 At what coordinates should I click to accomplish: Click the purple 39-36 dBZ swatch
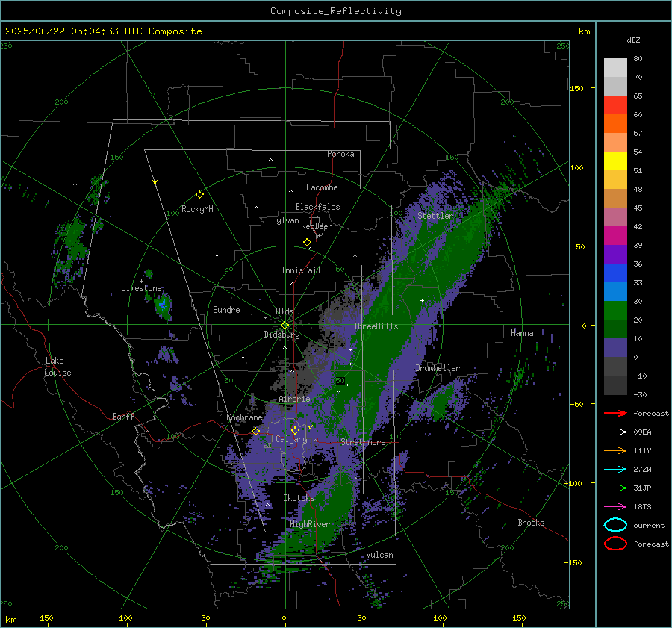pos(615,254)
